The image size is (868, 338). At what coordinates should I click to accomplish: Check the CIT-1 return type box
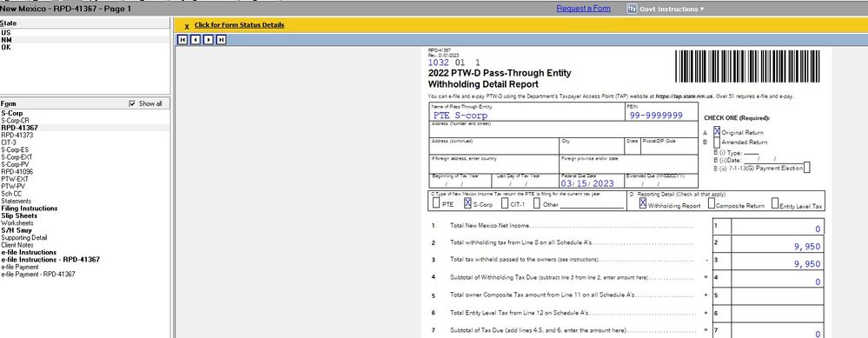coord(505,203)
